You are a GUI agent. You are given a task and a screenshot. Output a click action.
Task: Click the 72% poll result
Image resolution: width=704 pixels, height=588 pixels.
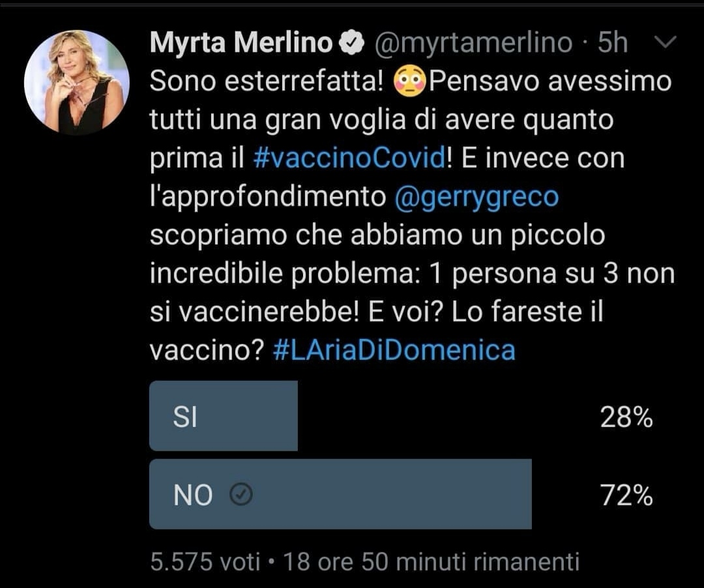point(626,497)
